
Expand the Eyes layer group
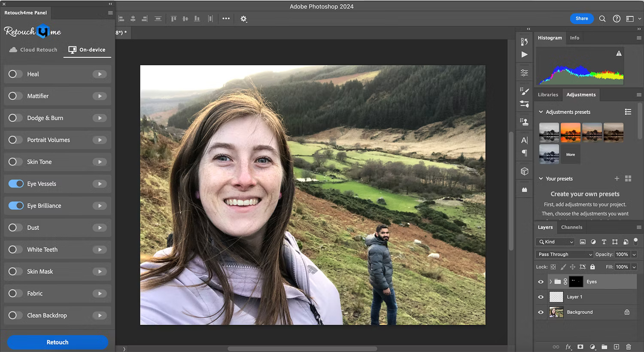point(550,282)
